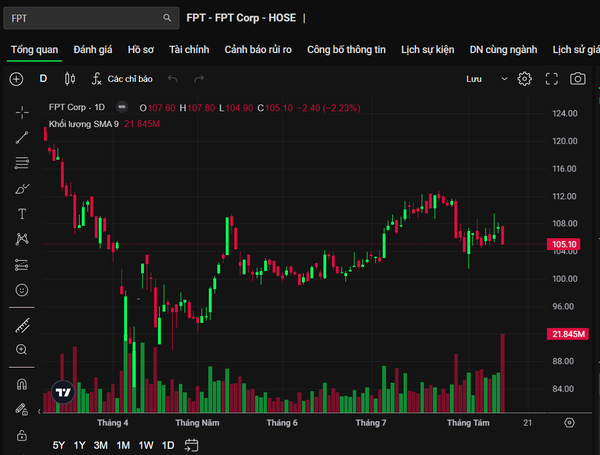Image resolution: width=600 pixels, height=455 pixels.
Task: Click the 105.10 current price label
Action: tap(564, 244)
